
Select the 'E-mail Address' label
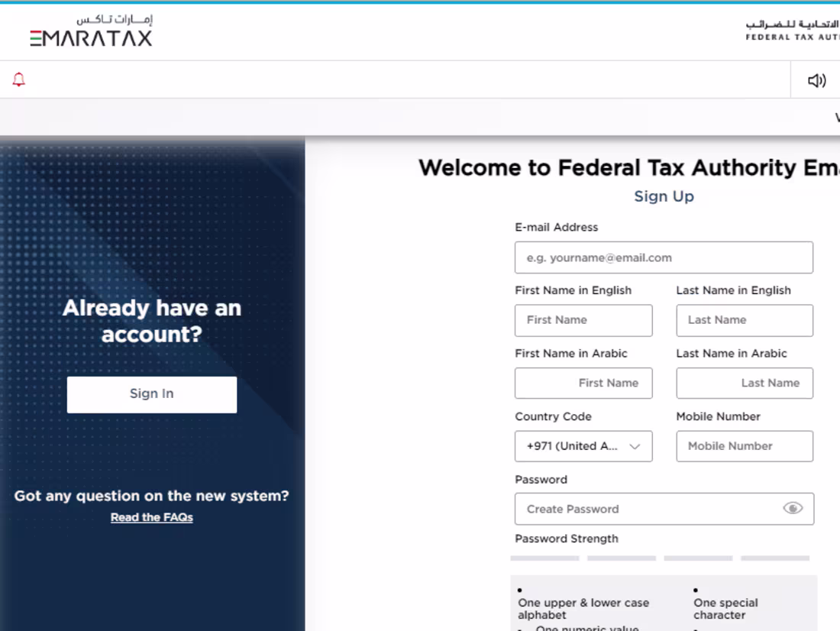pyautogui.click(x=556, y=228)
